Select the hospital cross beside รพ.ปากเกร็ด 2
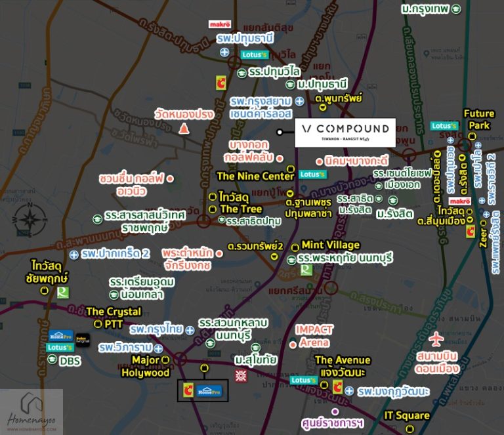 [74, 255]
